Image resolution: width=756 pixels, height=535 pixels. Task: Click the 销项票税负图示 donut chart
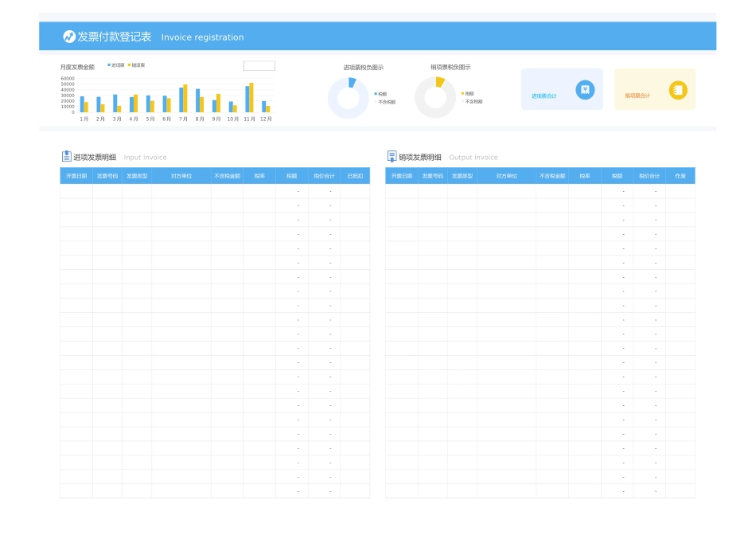tap(435, 99)
